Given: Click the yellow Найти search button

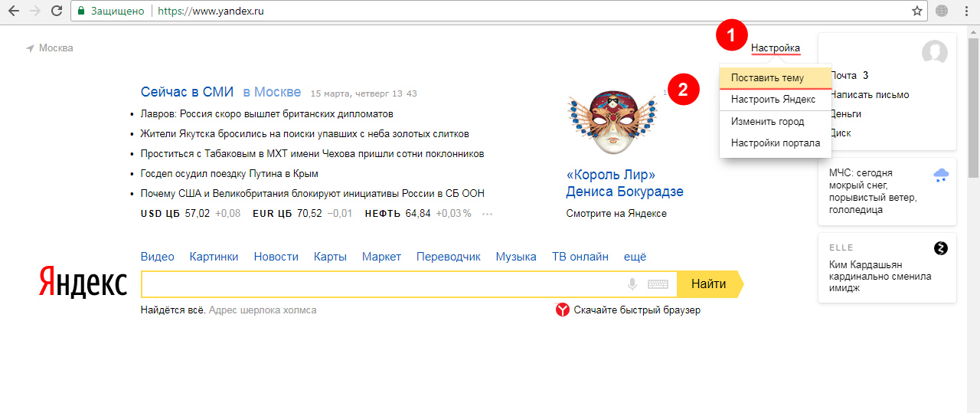Looking at the screenshot, I should 709,284.
